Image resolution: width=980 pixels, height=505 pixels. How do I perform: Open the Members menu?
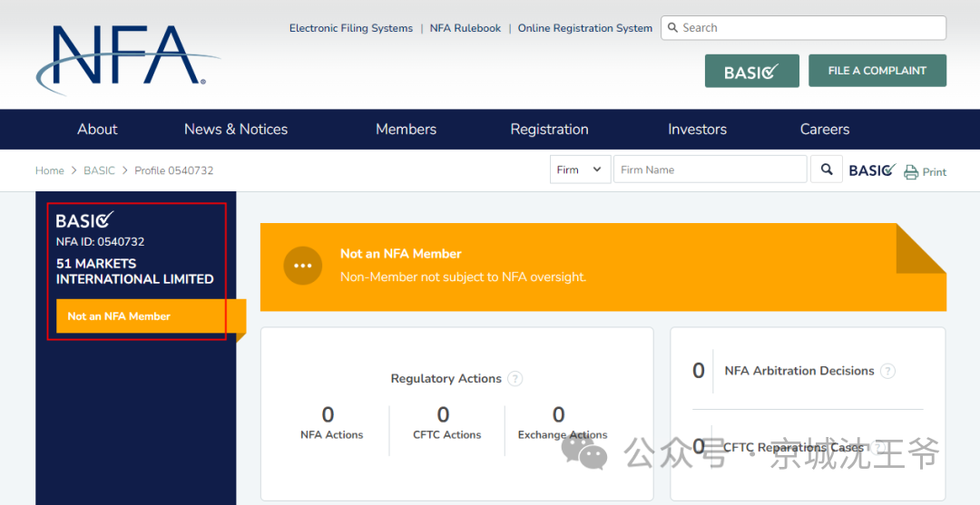tap(407, 130)
